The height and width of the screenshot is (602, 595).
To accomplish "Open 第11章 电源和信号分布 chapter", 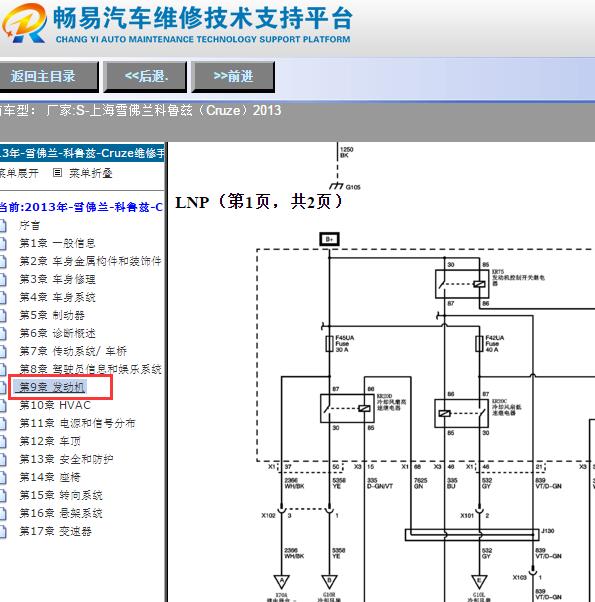I will click(x=77, y=423).
